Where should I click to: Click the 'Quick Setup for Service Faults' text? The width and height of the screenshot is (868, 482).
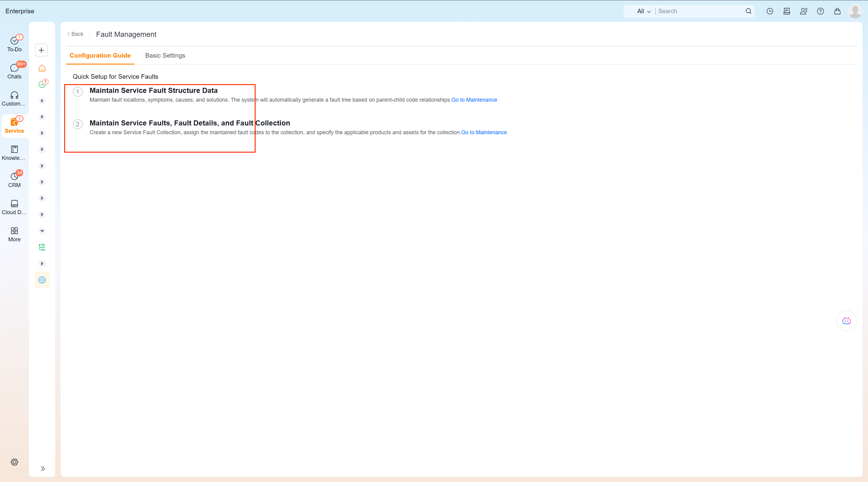tap(115, 77)
